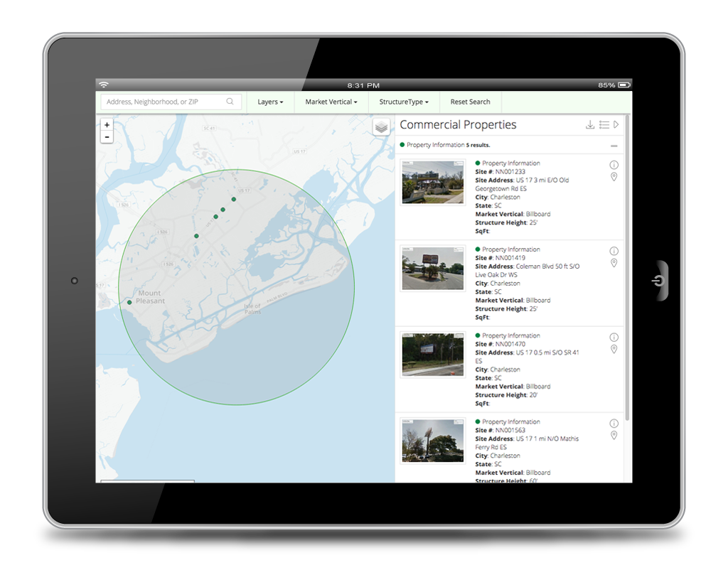Focus the address or ZIP search field
Screen dimensions: 728x587
click(x=171, y=102)
